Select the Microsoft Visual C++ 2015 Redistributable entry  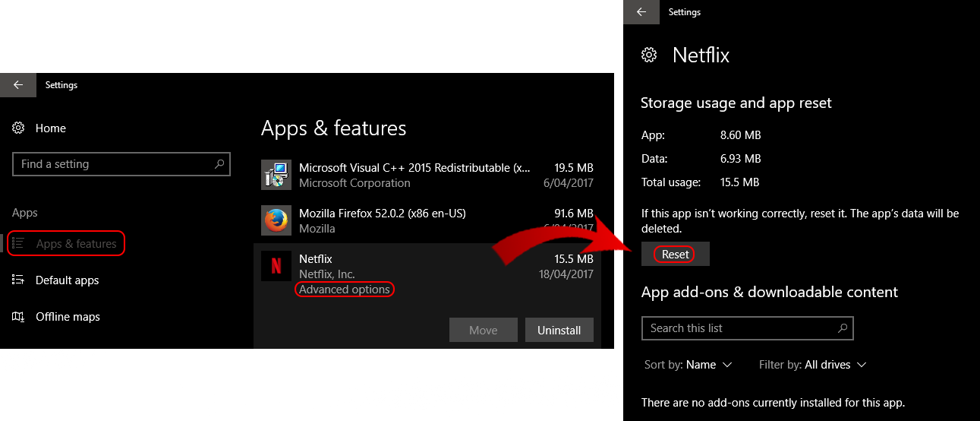click(427, 175)
